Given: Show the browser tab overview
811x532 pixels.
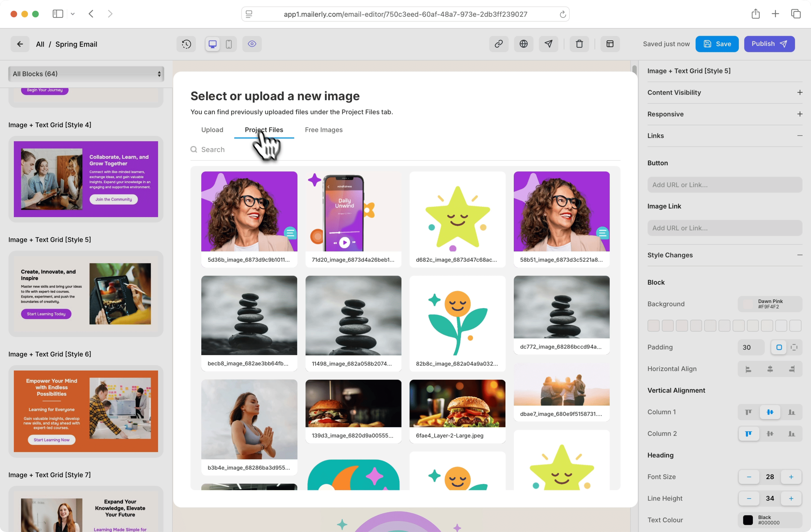Looking at the screenshot, I should (x=796, y=14).
